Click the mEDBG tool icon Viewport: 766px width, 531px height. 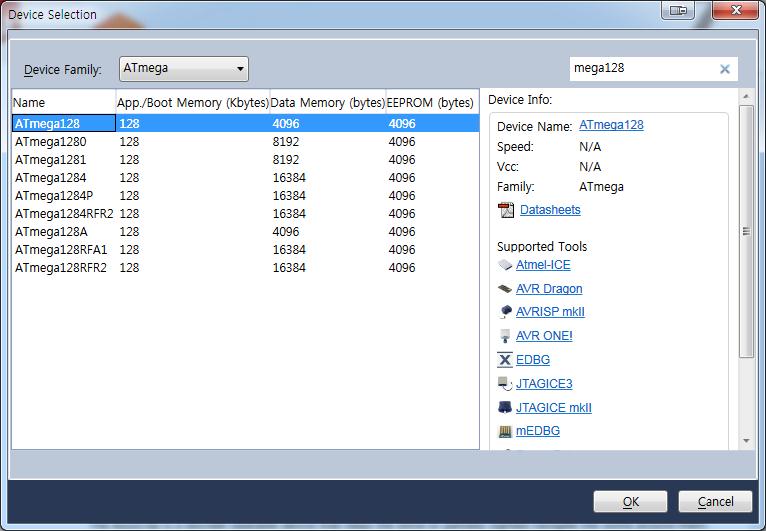click(505, 431)
